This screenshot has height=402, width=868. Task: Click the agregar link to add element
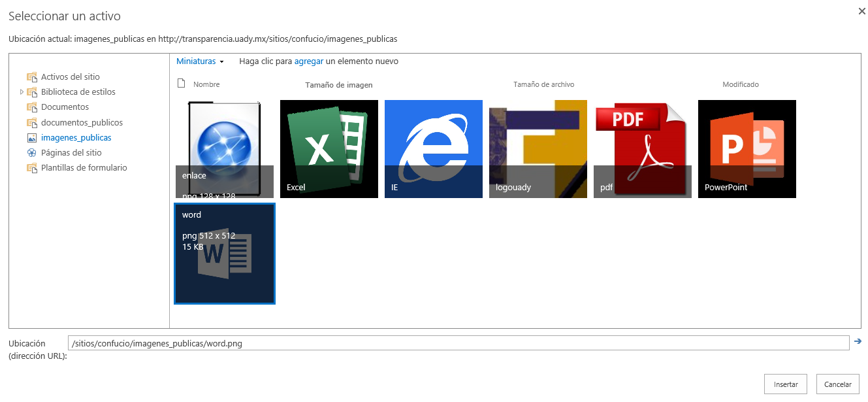[308, 61]
